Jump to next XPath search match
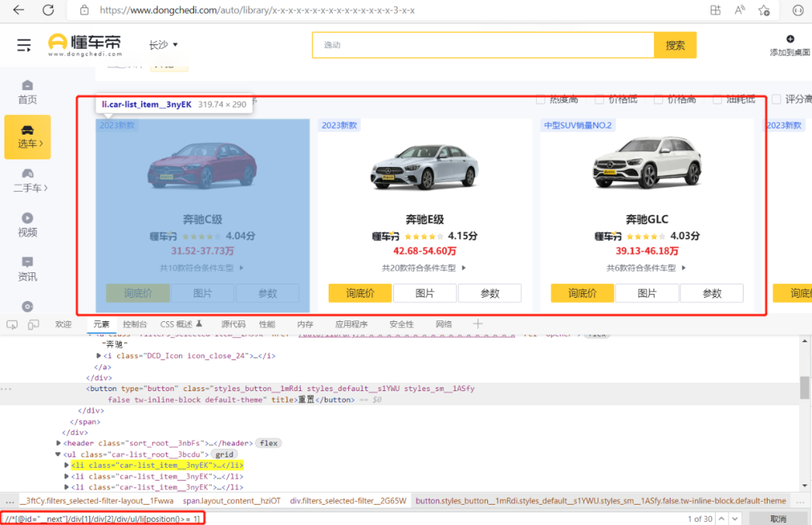The height and width of the screenshot is (525, 812). coord(735,519)
